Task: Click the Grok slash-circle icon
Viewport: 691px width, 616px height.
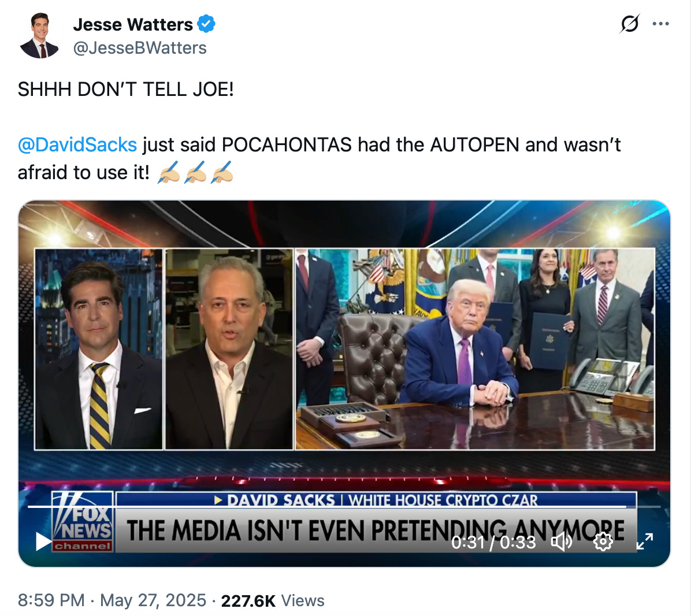Action: coord(629,24)
